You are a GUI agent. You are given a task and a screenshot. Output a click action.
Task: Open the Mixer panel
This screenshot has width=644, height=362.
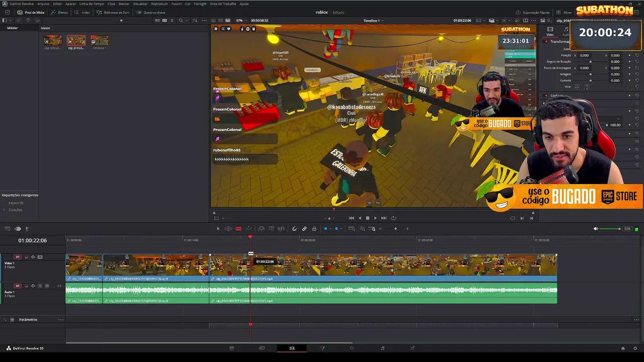[565, 12]
